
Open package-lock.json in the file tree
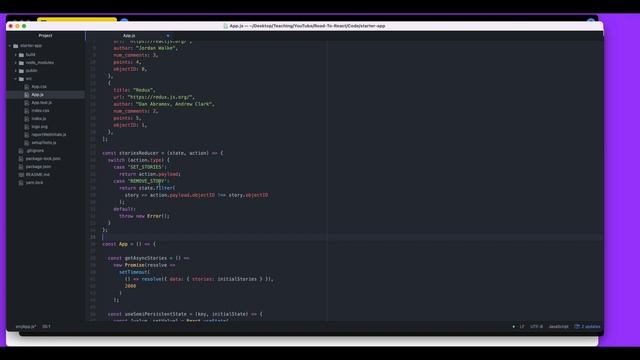tap(43, 158)
